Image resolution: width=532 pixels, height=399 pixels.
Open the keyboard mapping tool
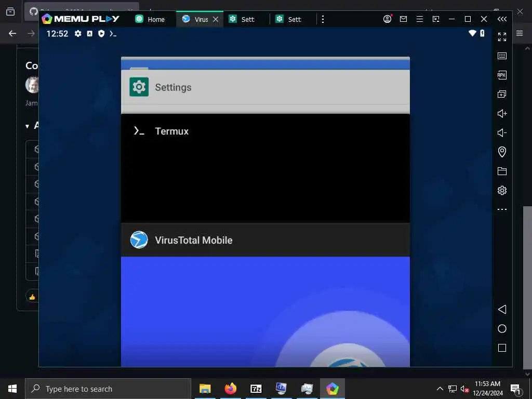pos(502,56)
